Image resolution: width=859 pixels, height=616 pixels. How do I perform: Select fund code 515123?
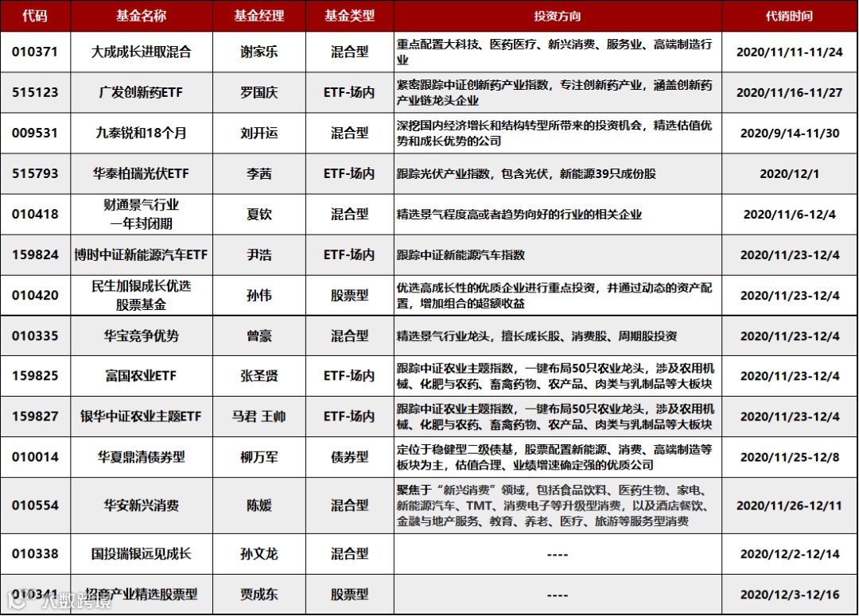35,92
